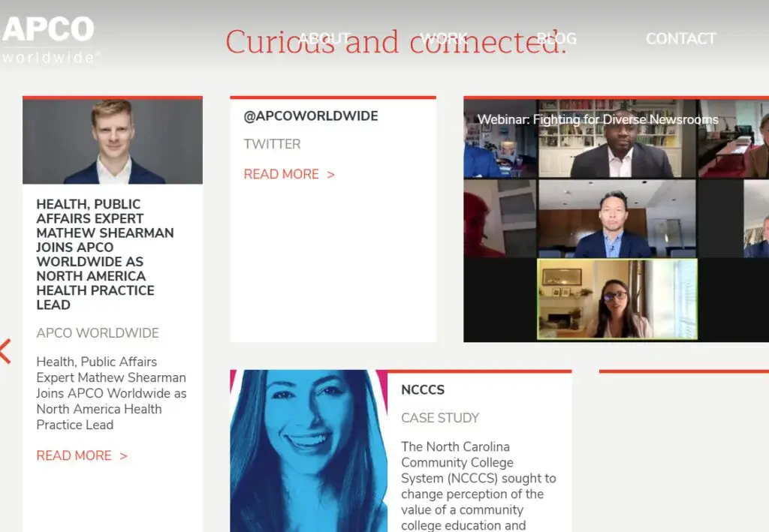Open the CONTACT menu item
Screen dimensions: 769x532
680,38
